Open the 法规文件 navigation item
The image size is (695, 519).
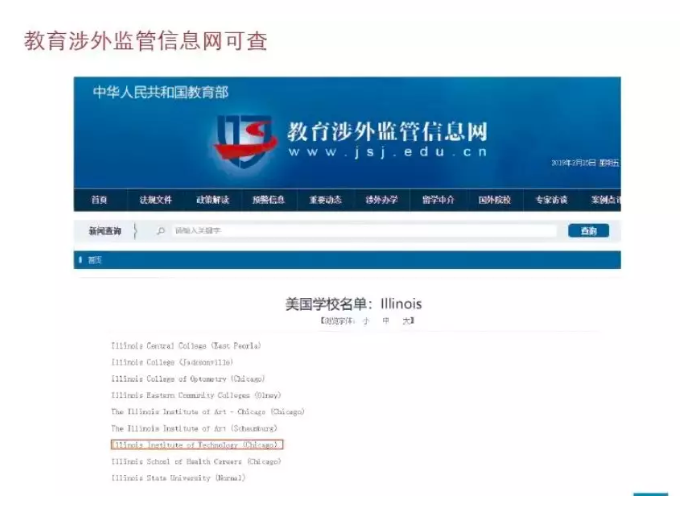pos(156,200)
